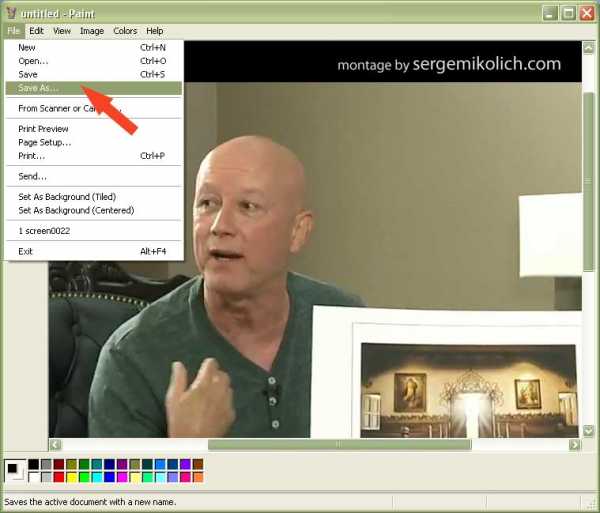Select From Scanner or Camera... menu entry
The width and height of the screenshot is (600, 513).
[94, 108]
